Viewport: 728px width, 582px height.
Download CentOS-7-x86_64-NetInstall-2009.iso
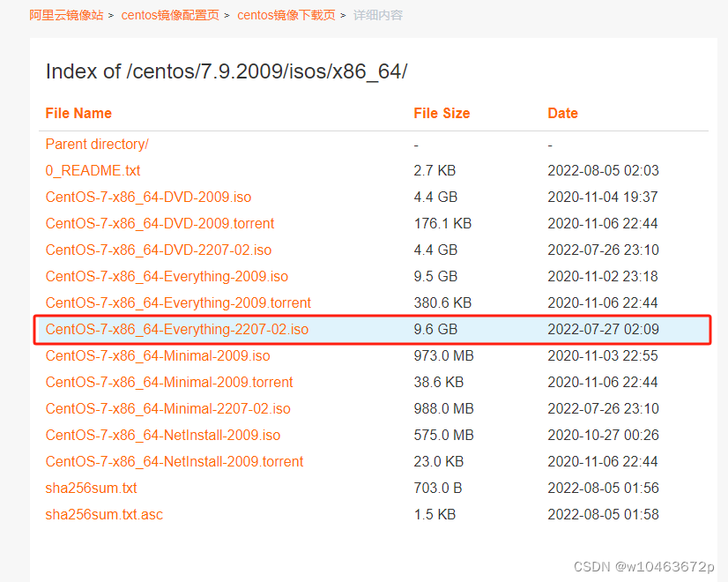tap(163, 436)
